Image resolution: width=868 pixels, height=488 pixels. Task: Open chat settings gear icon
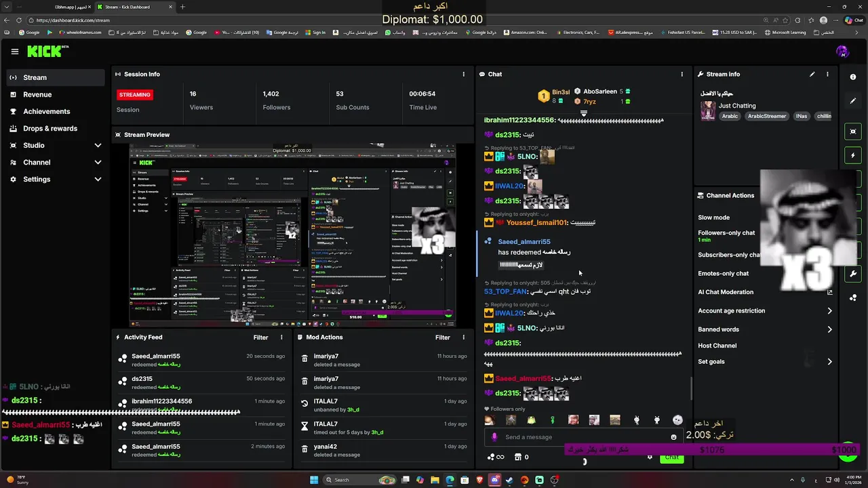pos(650,457)
